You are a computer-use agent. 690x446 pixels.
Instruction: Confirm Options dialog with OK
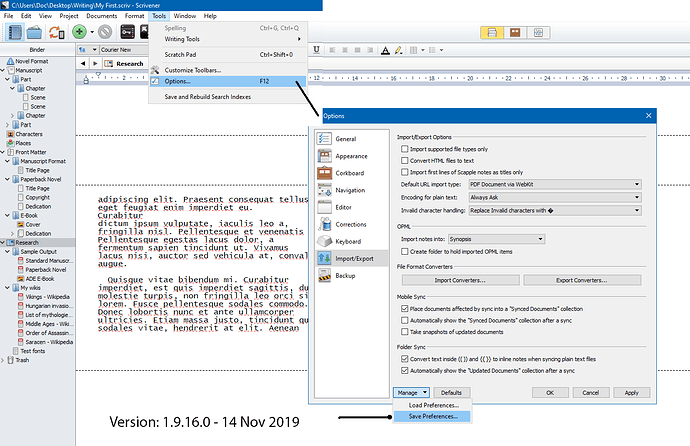tap(550, 393)
